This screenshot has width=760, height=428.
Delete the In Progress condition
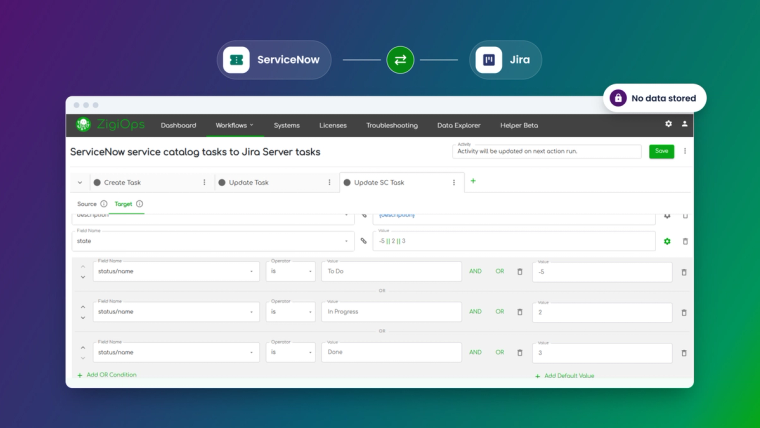click(520, 312)
